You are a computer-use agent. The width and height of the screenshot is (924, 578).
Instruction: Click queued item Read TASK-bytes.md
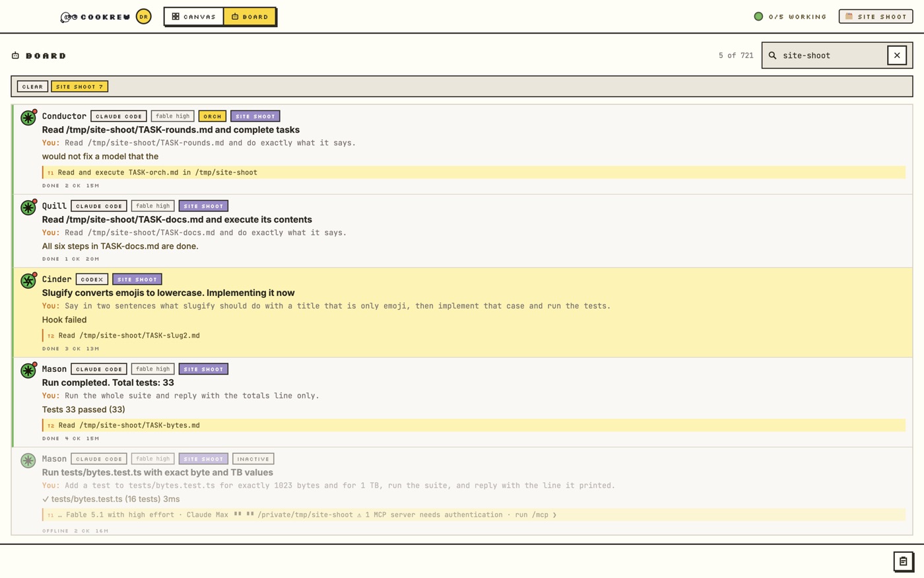[474, 425]
